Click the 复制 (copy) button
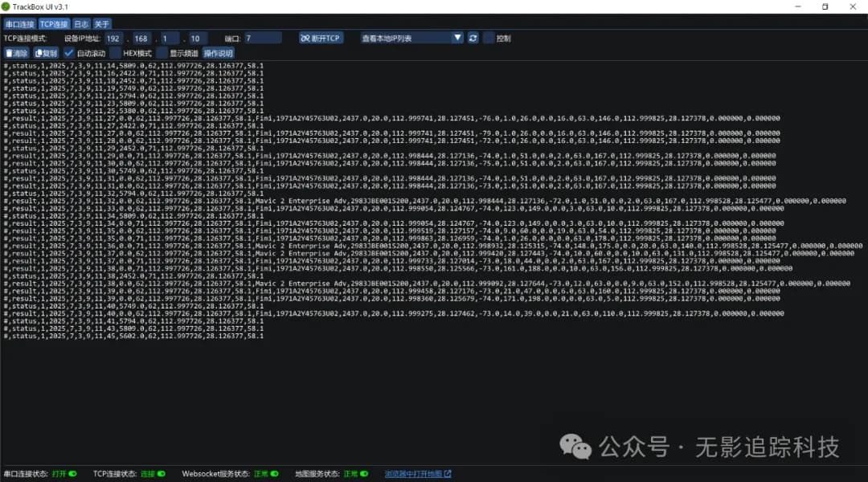This screenshot has height=482, width=868. click(x=47, y=53)
